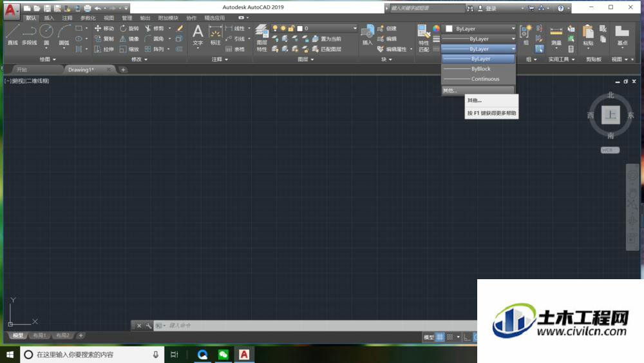Open the Annotate (注释) ribbon tab
This screenshot has height=363, width=644.
tap(67, 18)
